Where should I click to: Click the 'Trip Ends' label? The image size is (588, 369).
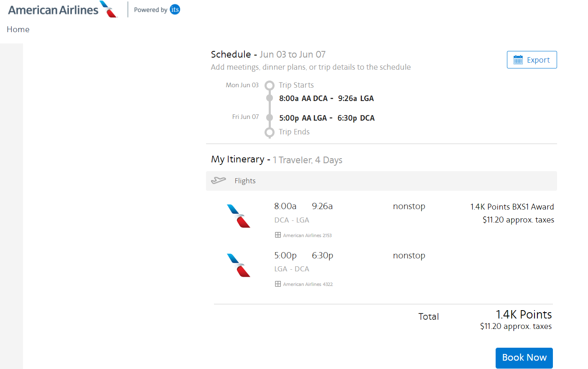[x=294, y=132]
